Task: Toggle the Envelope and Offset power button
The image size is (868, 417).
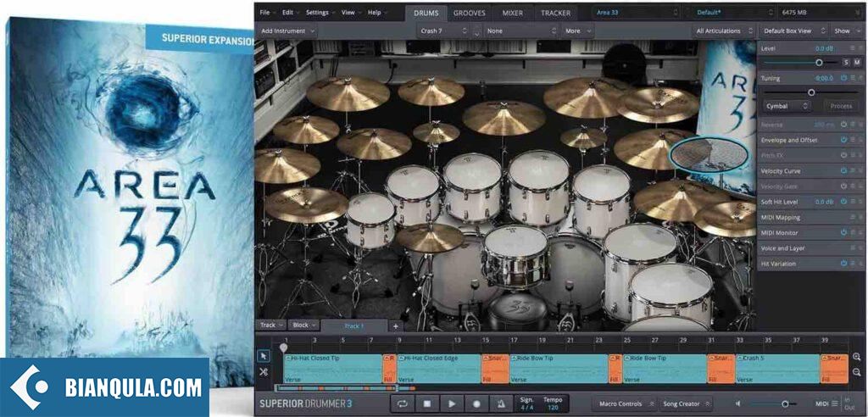Action: pos(843,140)
